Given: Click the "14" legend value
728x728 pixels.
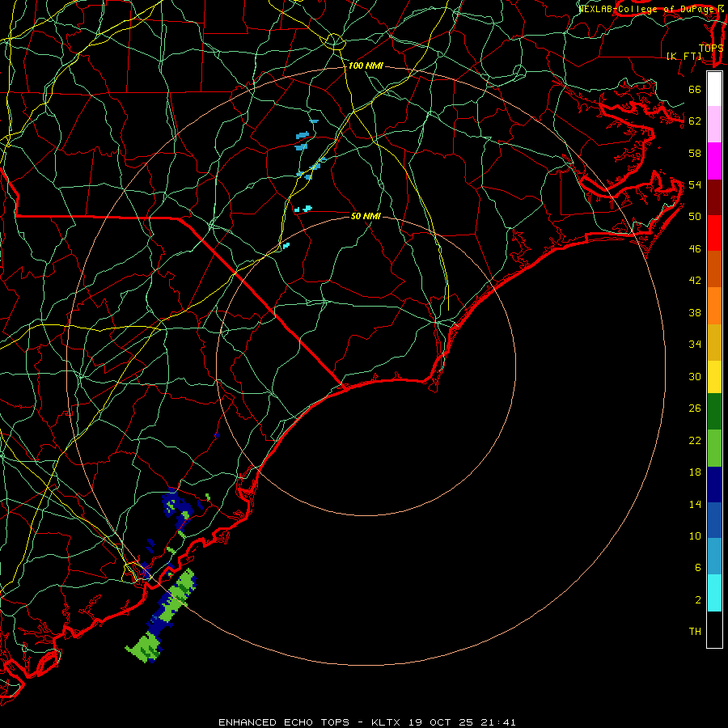Looking at the screenshot, I should click(695, 504).
